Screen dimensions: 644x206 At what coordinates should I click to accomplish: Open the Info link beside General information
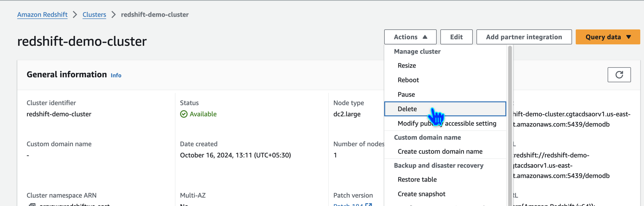[116, 75]
